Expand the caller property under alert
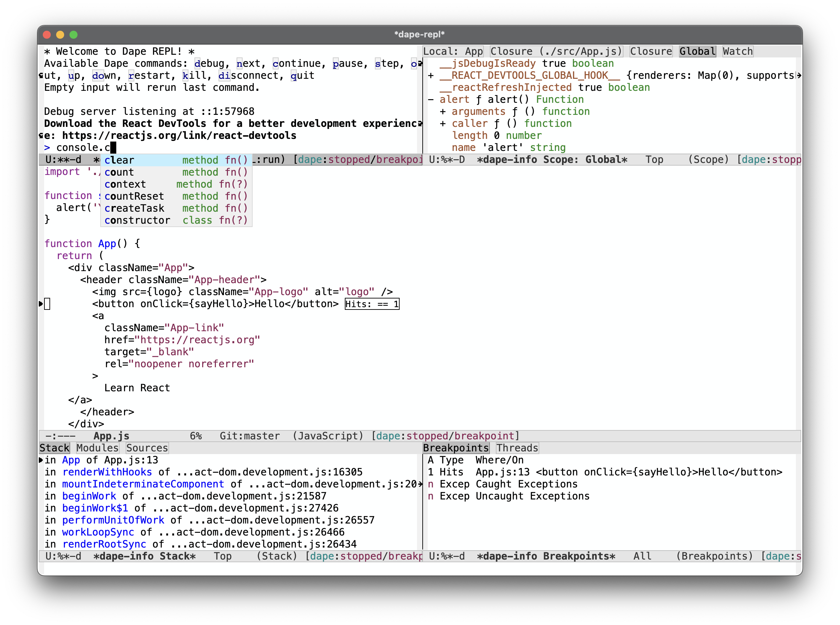840x625 pixels. pos(442,124)
